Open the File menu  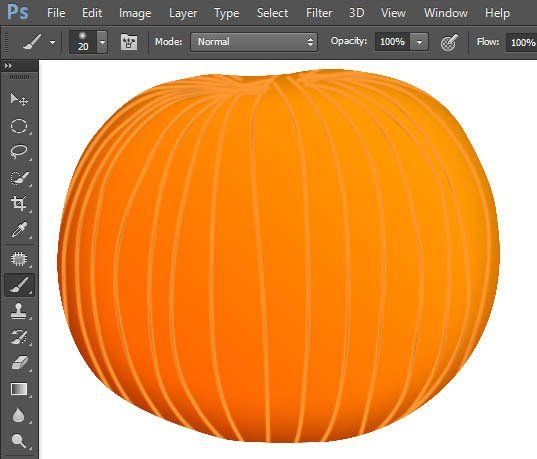click(56, 13)
